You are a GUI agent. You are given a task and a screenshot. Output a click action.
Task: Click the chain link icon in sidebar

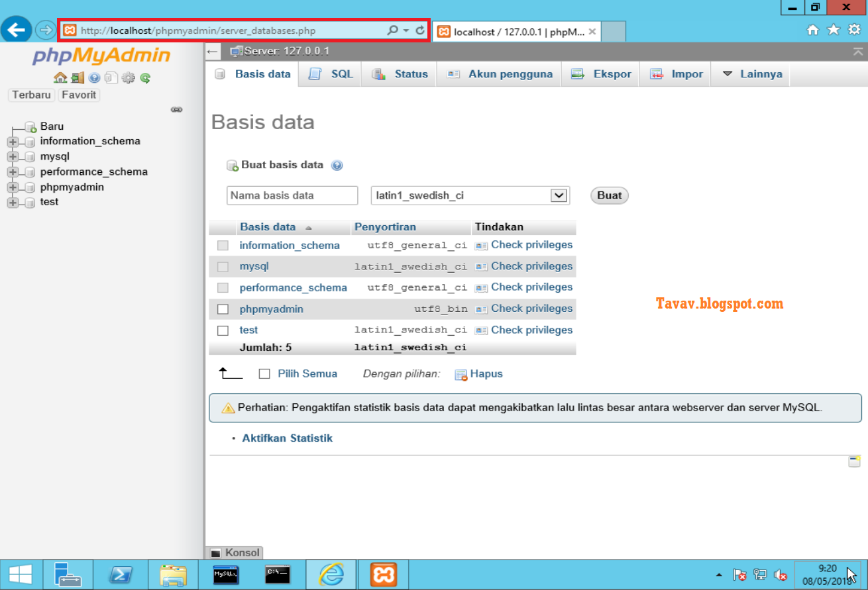(176, 109)
